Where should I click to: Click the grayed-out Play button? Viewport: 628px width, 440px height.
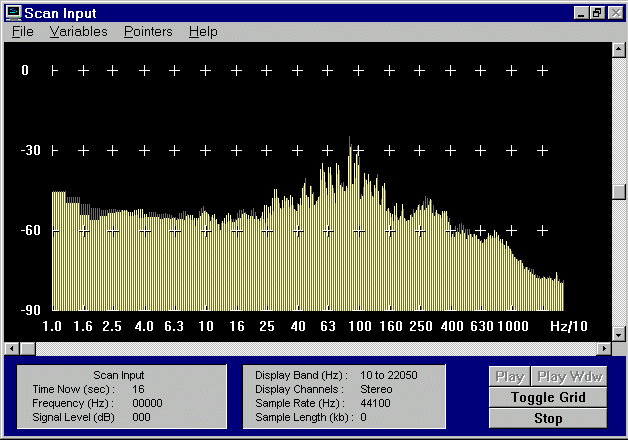point(509,377)
